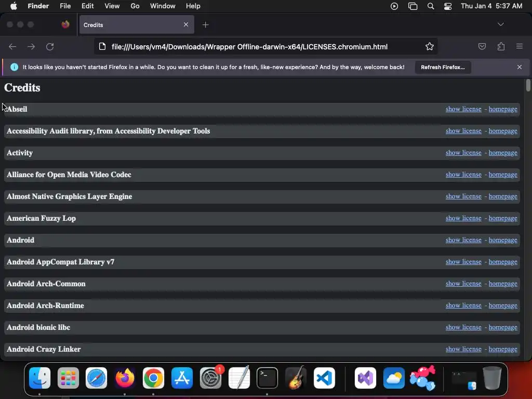
Task: Launch Google Chrome from the Dock
Action: coord(153,378)
